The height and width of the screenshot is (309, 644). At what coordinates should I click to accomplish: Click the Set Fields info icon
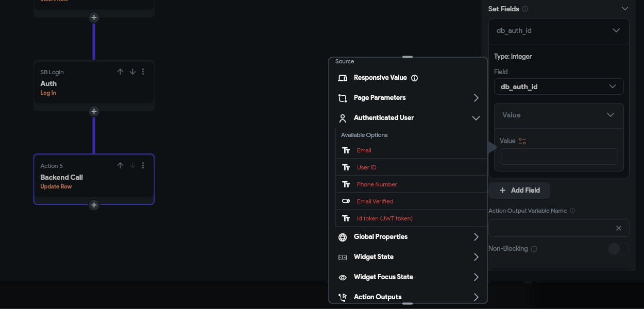coord(525,9)
